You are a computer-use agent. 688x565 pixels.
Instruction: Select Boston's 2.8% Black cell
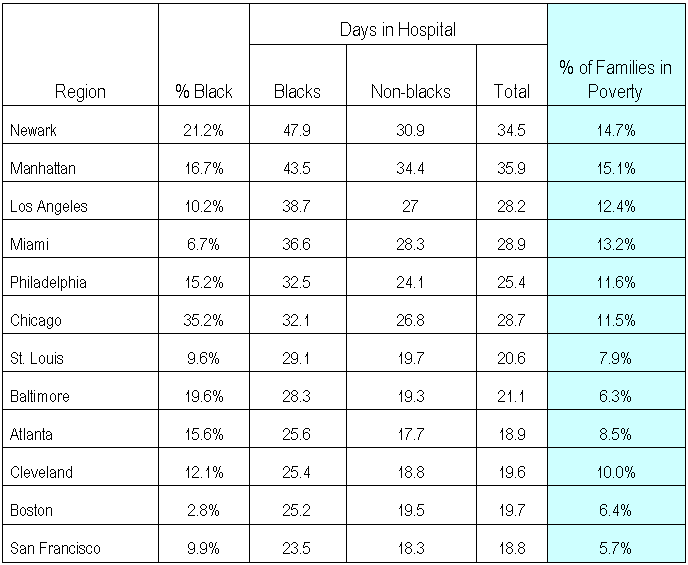coord(203,510)
